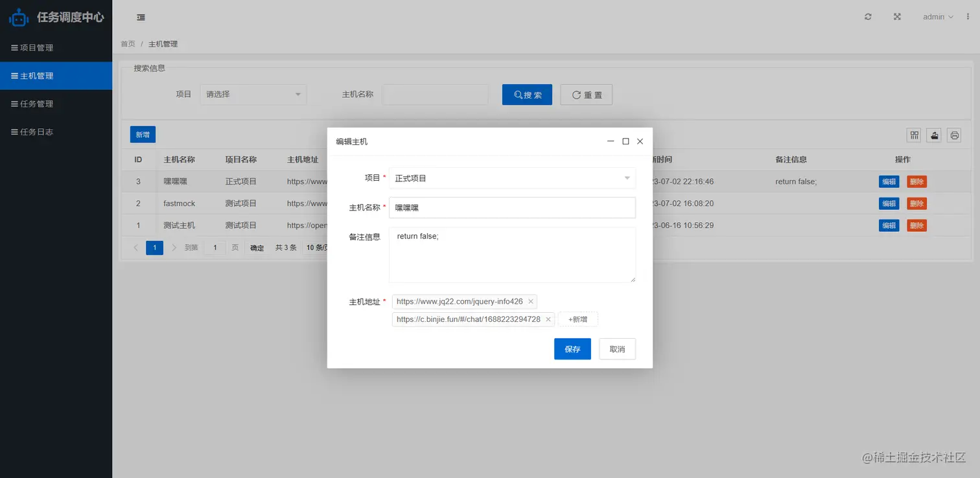Image resolution: width=980 pixels, height=478 pixels.
Task: Save the host with the 保存 button
Action: 572,348
